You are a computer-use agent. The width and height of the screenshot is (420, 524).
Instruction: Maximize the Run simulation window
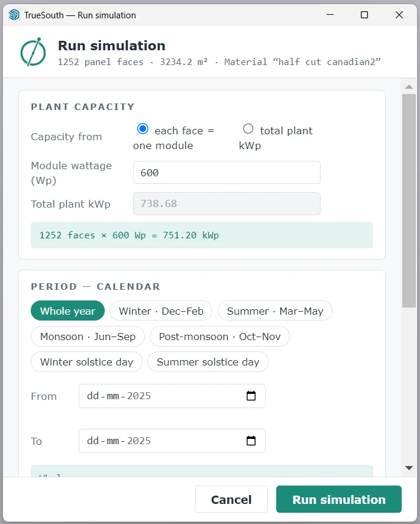coord(364,15)
